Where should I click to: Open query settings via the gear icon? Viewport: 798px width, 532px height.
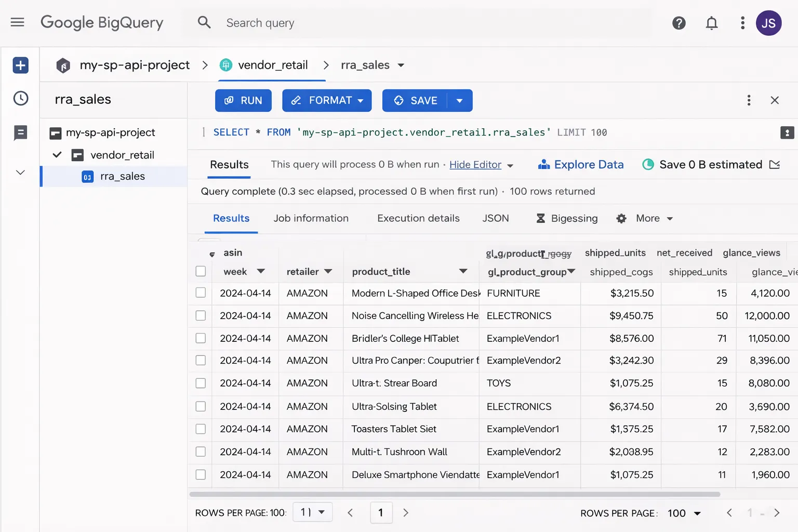(621, 218)
